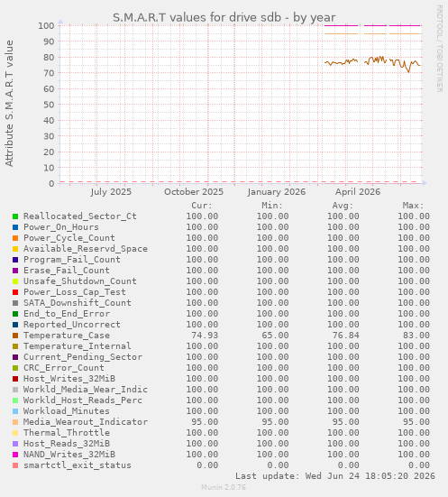Image resolution: width=448 pixels, height=497 pixels.
Task: Click the orange Power_Cycle_Count legend square
Action: (x=15, y=238)
